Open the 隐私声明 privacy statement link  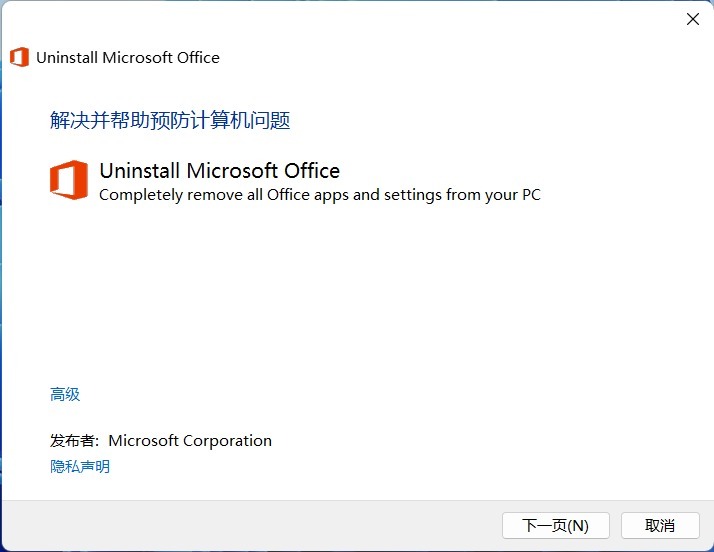pyautogui.click(x=80, y=466)
